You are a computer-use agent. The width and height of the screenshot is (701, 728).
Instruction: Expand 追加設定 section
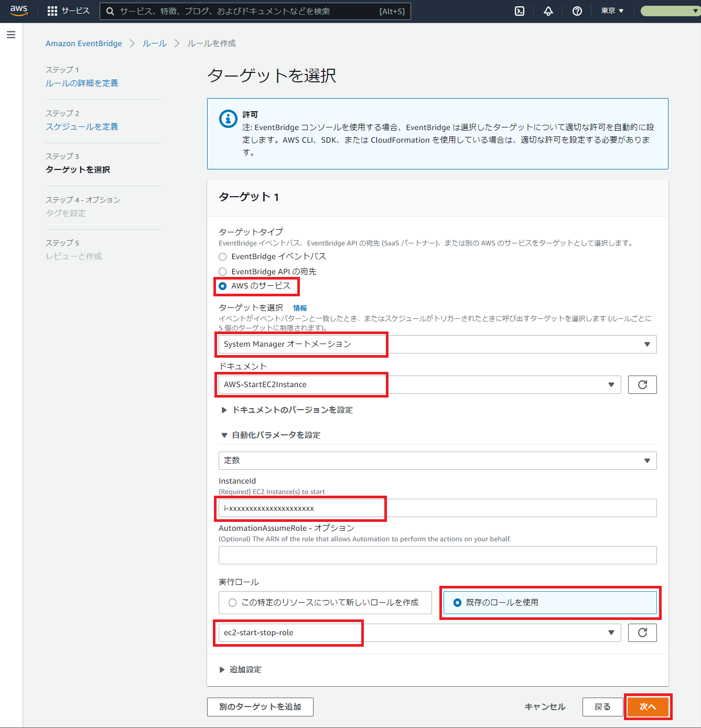(x=240, y=669)
